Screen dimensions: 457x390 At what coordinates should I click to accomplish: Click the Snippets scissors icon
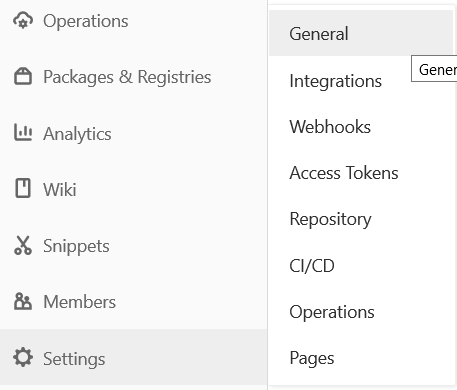point(23,245)
